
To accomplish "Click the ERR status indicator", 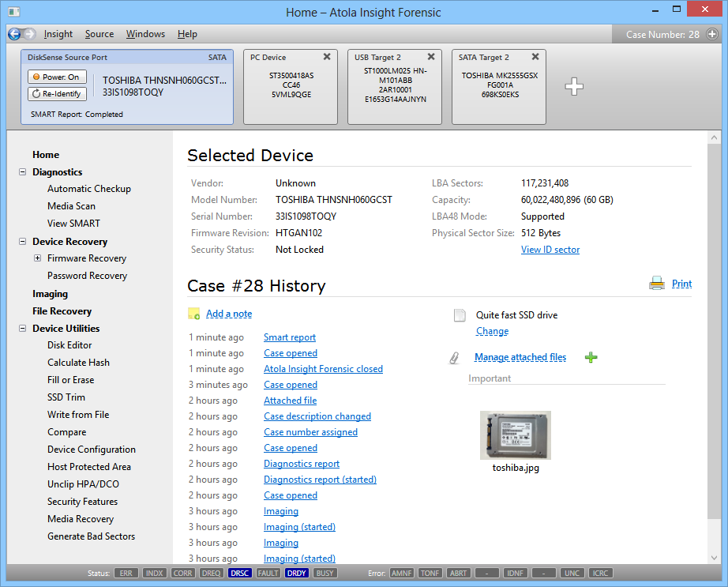I will 126,573.
